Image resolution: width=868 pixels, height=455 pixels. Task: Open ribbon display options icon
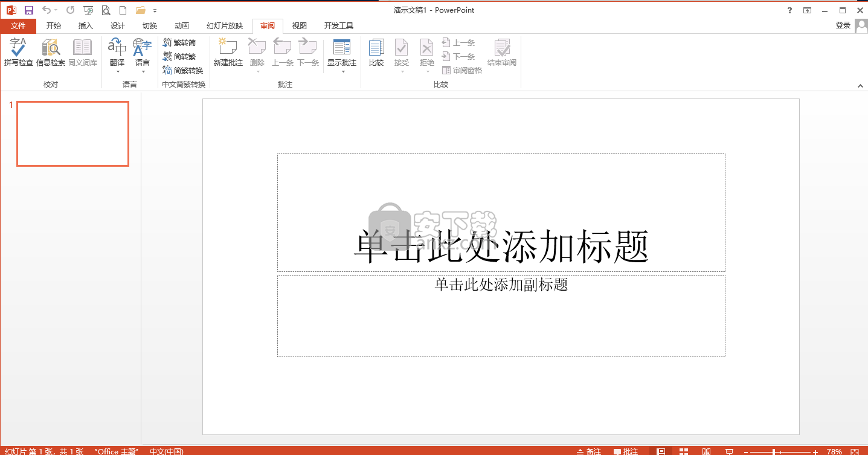[807, 10]
